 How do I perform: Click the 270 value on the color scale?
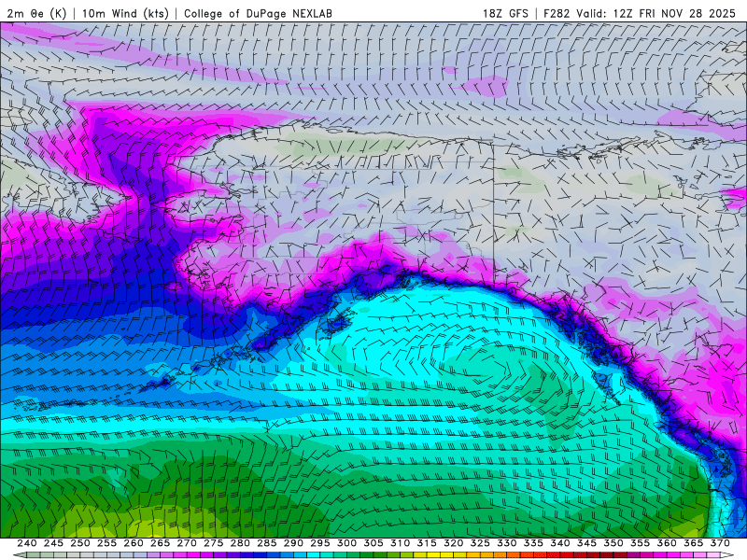click(x=187, y=543)
